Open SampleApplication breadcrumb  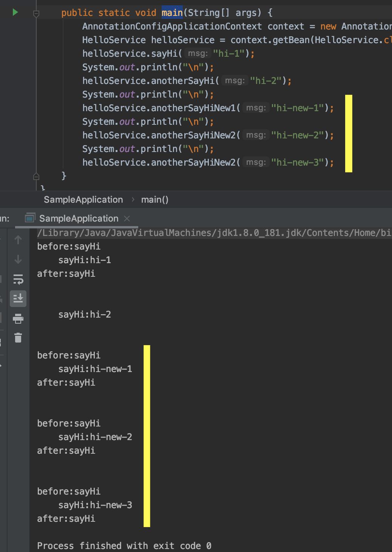(83, 200)
